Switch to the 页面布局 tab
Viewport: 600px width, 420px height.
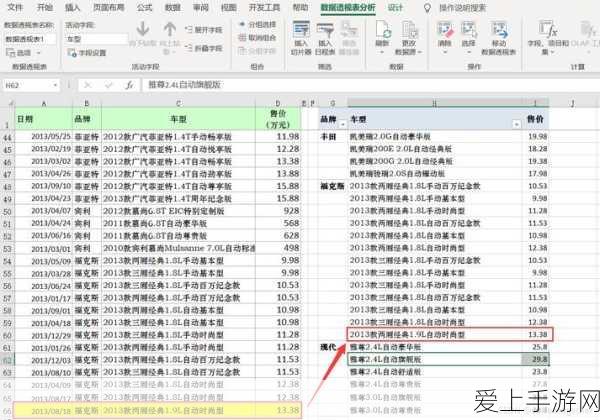pyautogui.click(x=108, y=7)
